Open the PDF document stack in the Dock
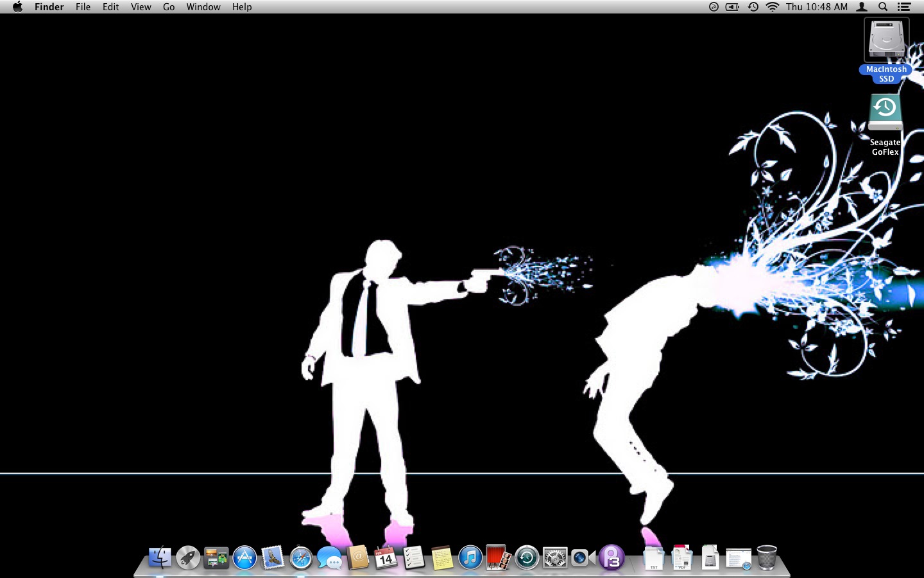The height and width of the screenshot is (578, 924). 682,557
